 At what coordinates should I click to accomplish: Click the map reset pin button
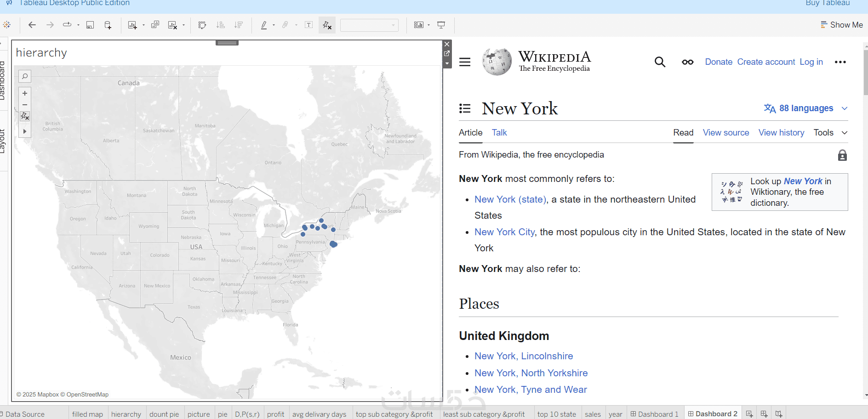pyautogui.click(x=25, y=116)
